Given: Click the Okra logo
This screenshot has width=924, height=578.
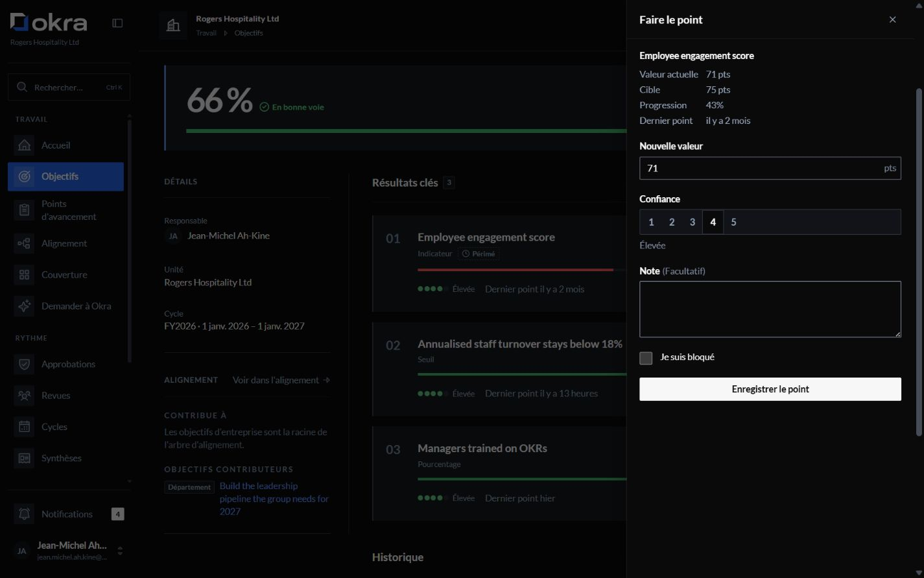Looking at the screenshot, I should [49, 23].
